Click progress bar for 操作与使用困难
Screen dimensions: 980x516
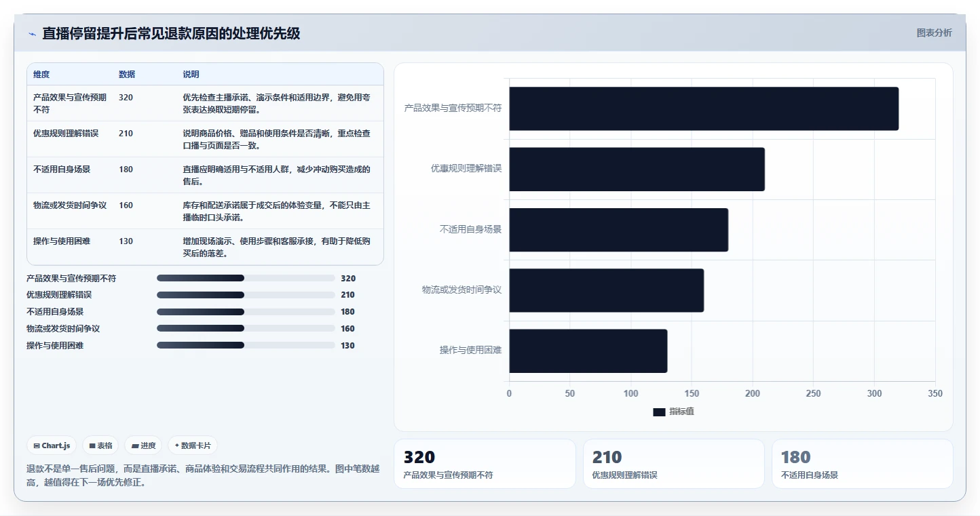(246, 345)
